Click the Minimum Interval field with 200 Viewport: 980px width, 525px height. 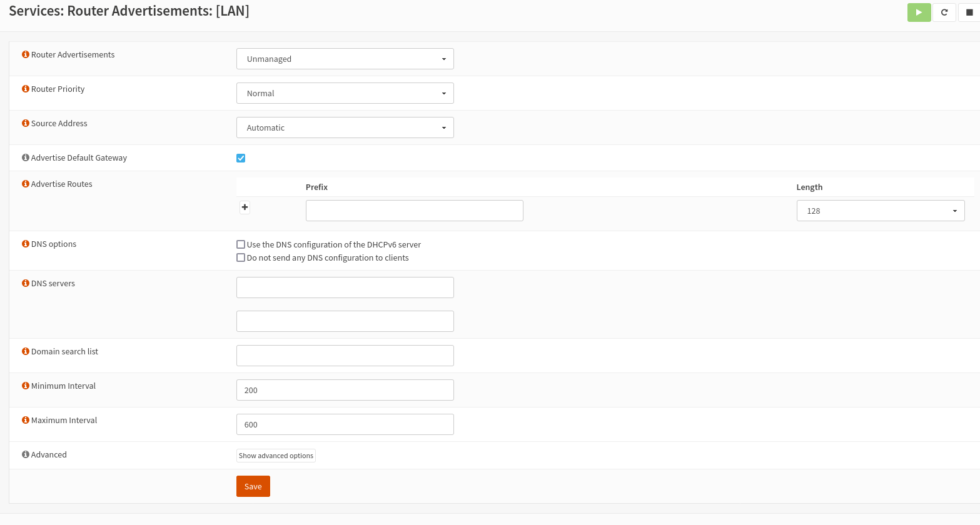click(x=345, y=390)
